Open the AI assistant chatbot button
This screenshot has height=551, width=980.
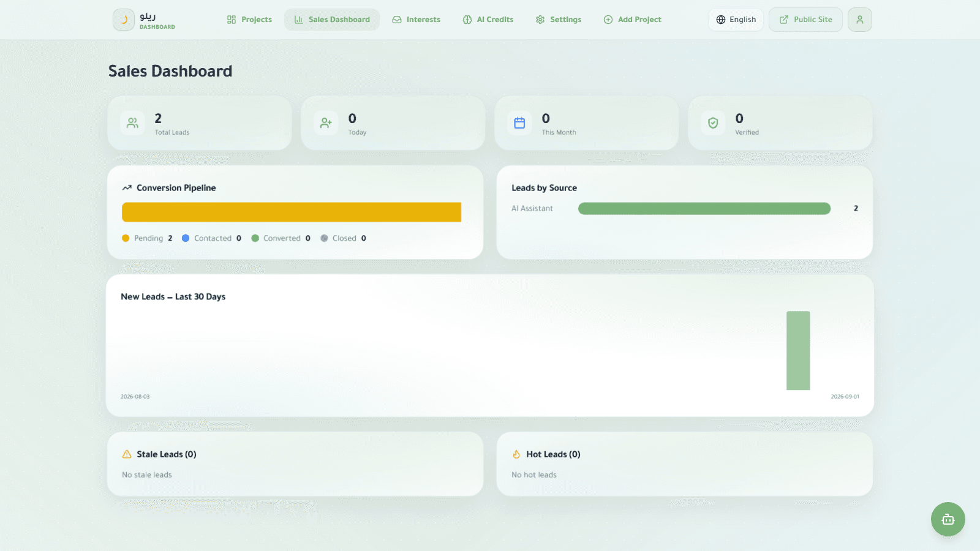click(x=948, y=519)
